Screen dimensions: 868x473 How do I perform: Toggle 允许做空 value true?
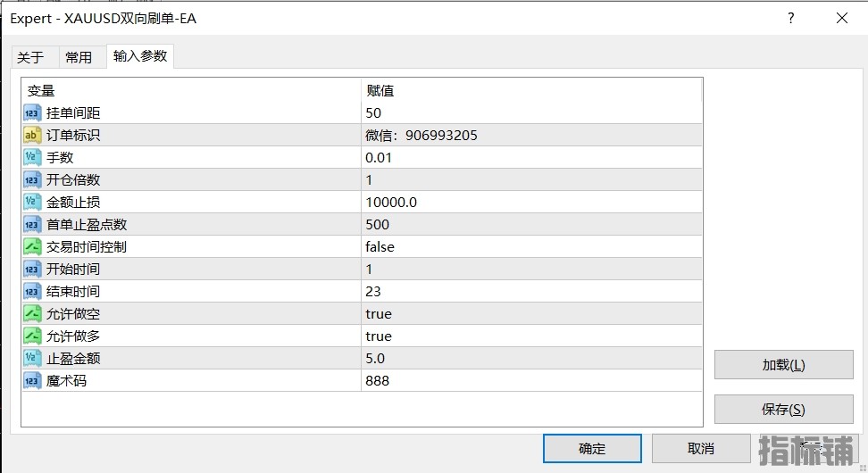[x=531, y=313]
